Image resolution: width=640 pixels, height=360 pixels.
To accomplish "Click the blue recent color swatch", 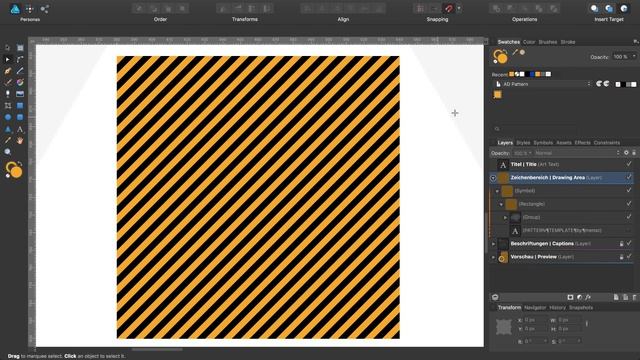I will [x=532, y=74].
